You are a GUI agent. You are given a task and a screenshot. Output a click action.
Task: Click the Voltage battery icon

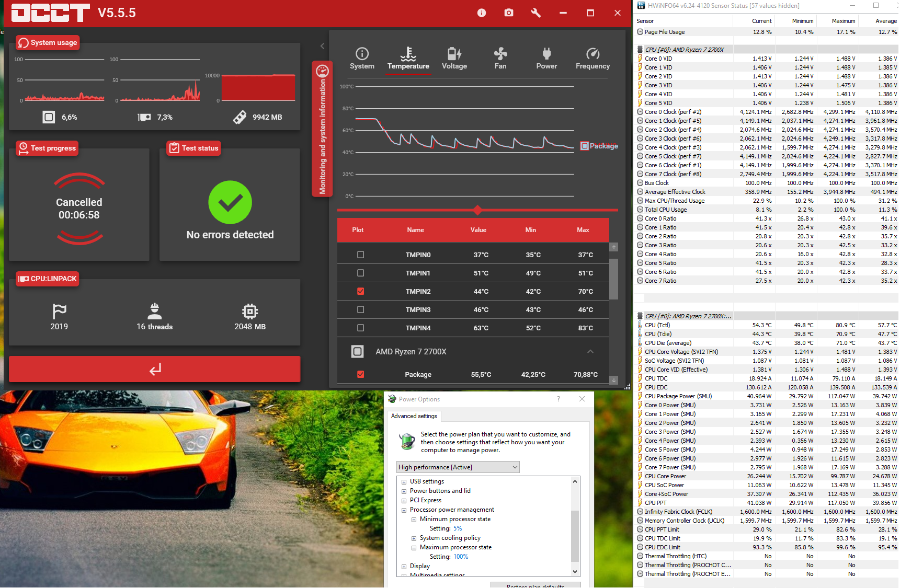[454, 53]
